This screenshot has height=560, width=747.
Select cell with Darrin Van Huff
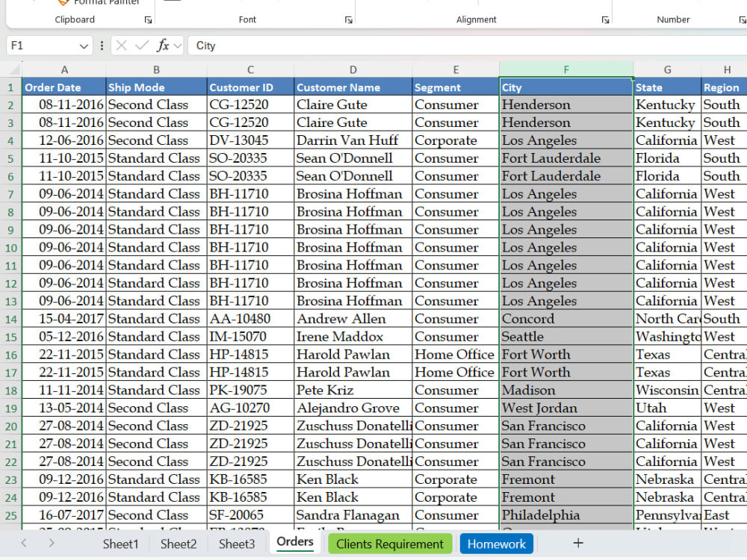click(353, 140)
